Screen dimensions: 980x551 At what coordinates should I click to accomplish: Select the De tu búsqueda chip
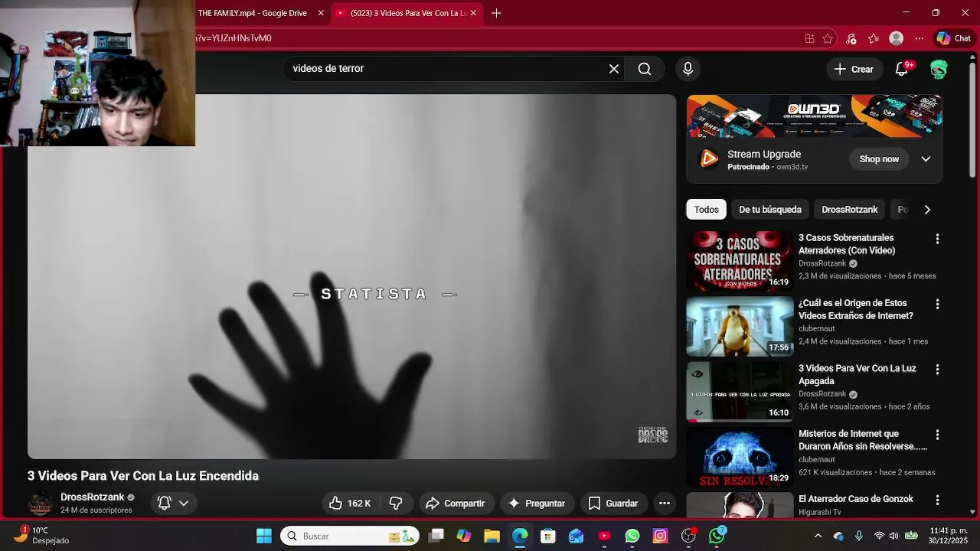770,210
